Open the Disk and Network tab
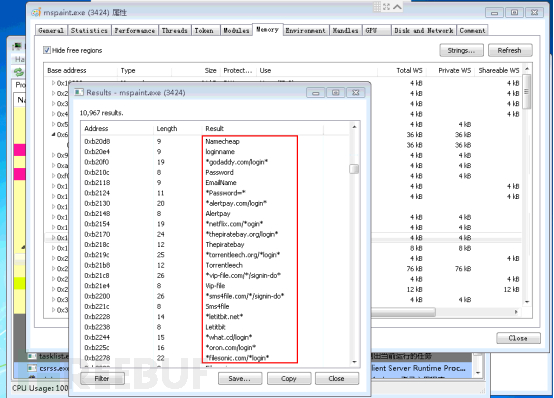Viewport: 554px width, 398px height. 424,30
